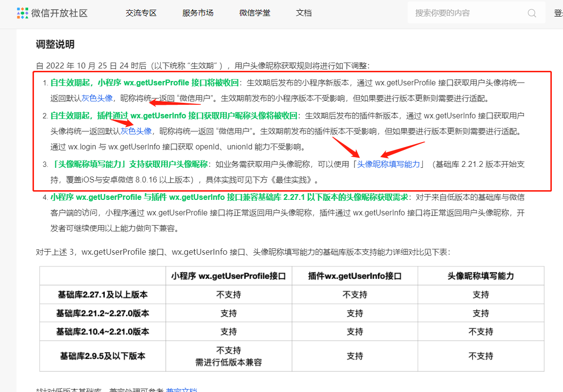Click the 插件wx.getUserInfo接口 column header
563x392 pixels.
click(x=355, y=276)
